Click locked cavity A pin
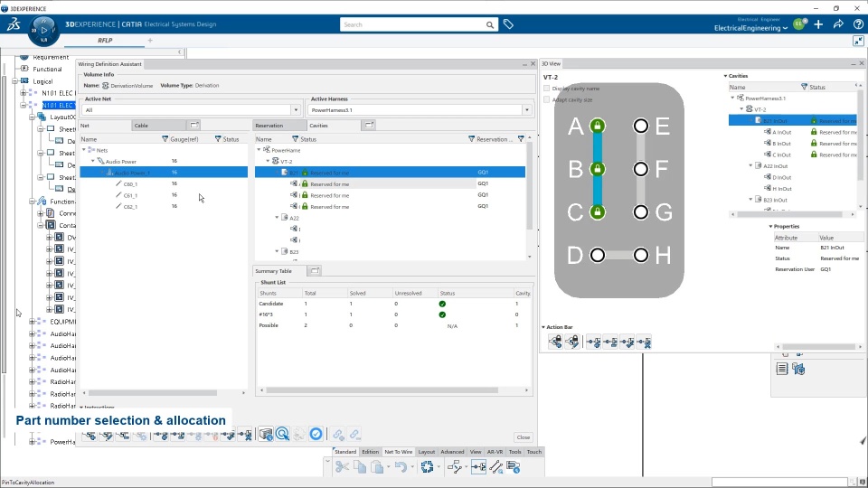The height and width of the screenshot is (488, 868). tap(598, 127)
